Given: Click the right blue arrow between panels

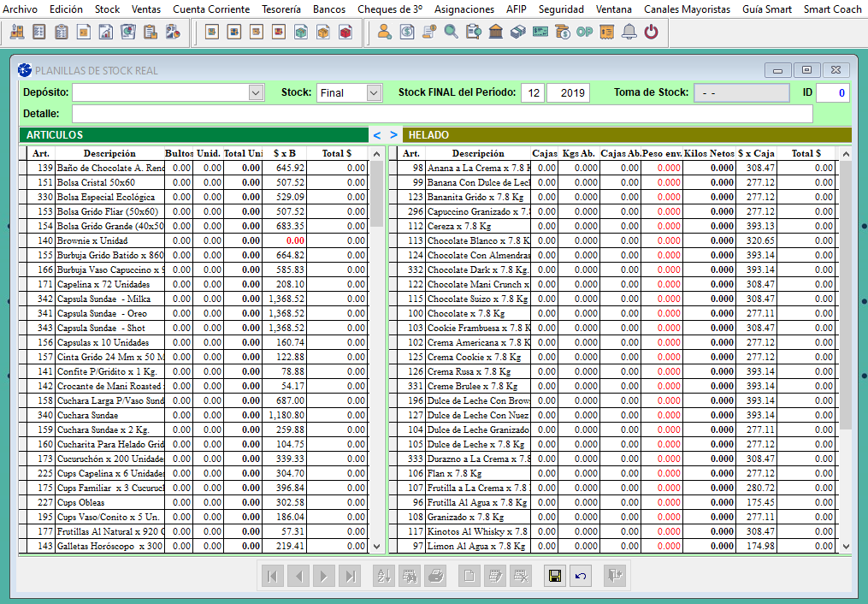Looking at the screenshot, I should pos(393,134).
